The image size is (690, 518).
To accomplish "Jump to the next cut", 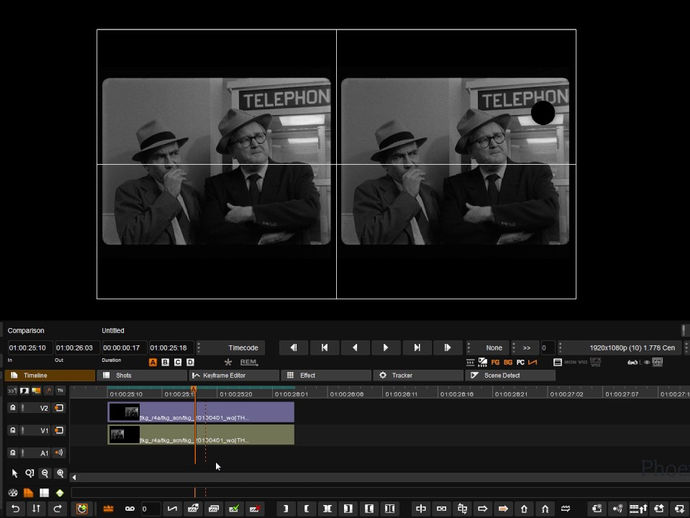I will click(417, 348).
